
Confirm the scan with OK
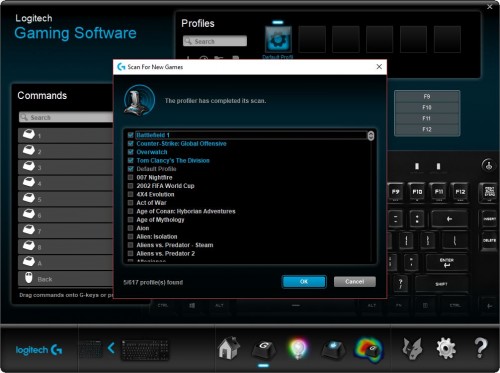pyautogui.click(x=304, y=282)
